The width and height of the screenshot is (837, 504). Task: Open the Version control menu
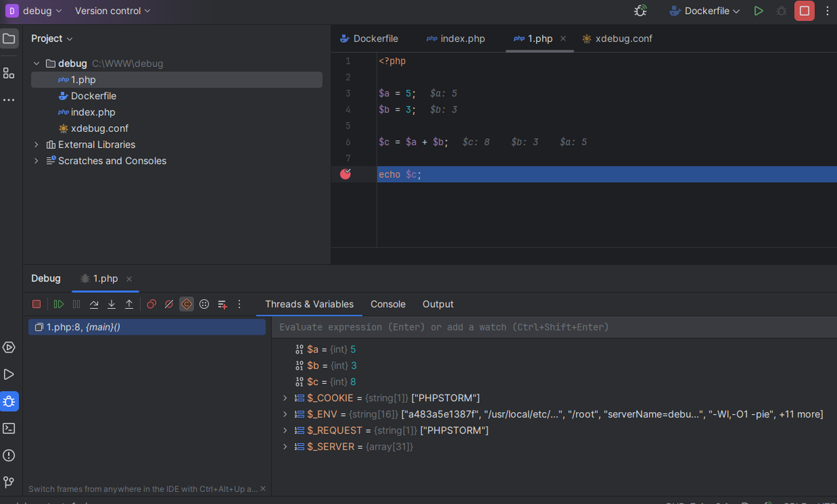pyautogui.click(x=112, y=11)
